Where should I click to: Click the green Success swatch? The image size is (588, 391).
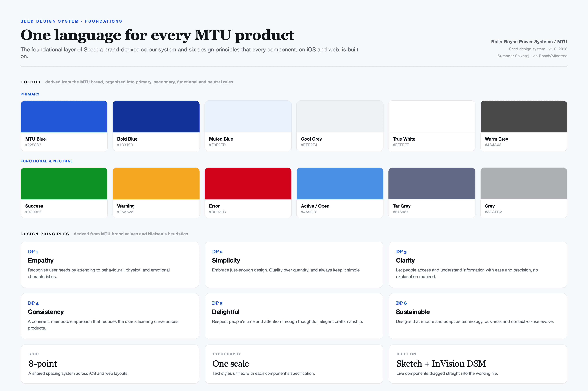(x=64, y=184)
